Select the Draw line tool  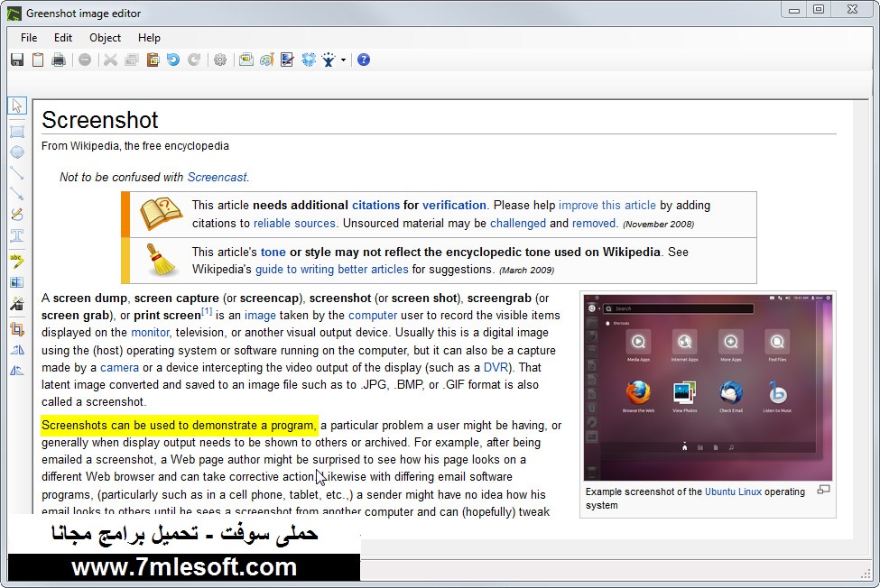(17, 173)
